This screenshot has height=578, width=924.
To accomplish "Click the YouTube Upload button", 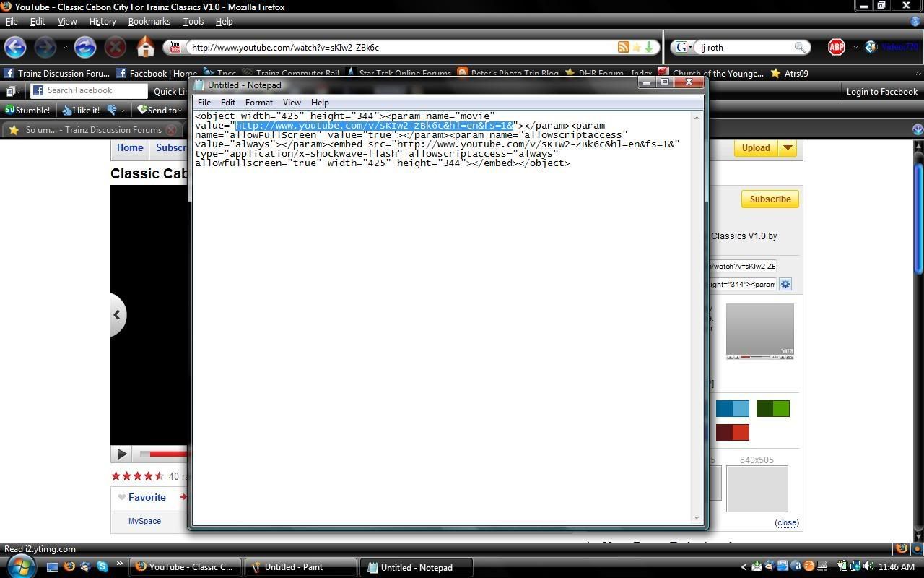I will click(756, 148).
